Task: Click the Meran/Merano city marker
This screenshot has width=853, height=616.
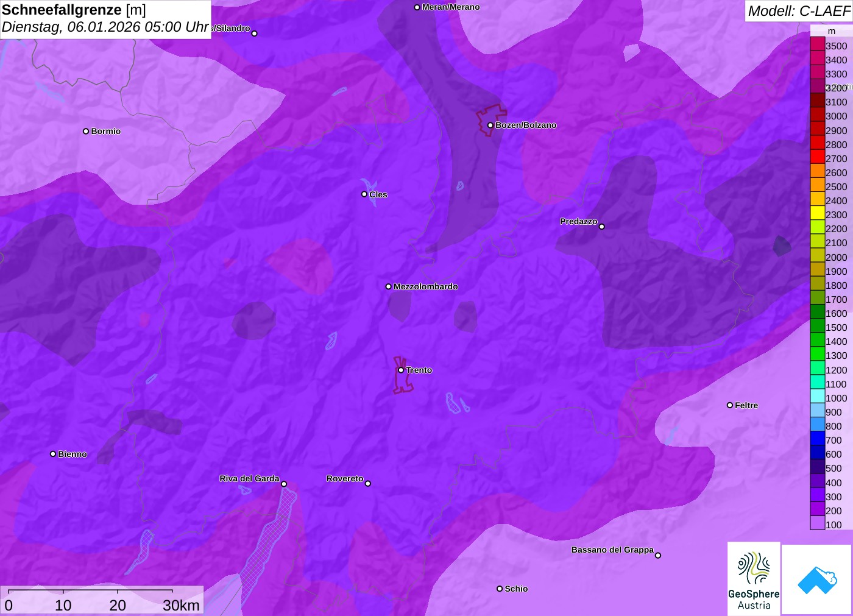Action: 417,7
